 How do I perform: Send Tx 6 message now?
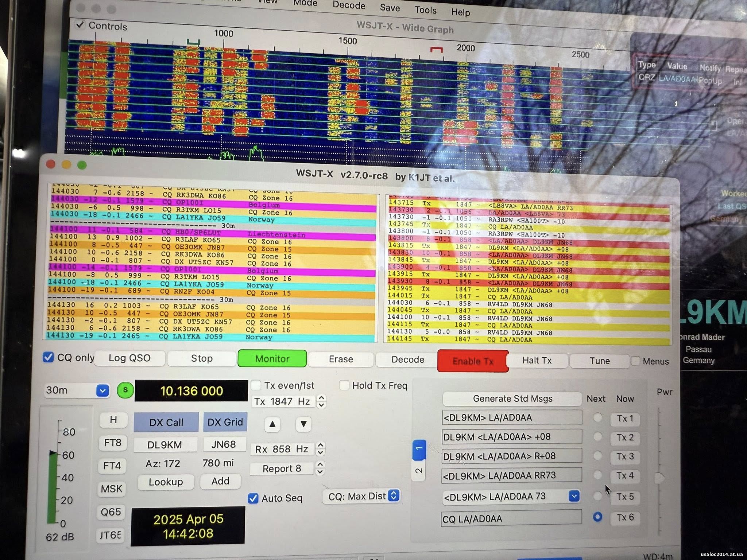point(625,517)
